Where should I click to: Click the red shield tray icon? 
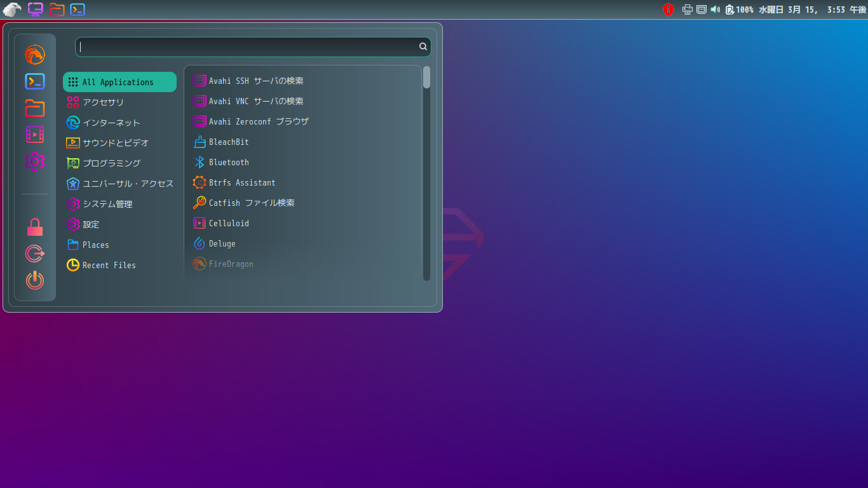[x=668, y=10]
